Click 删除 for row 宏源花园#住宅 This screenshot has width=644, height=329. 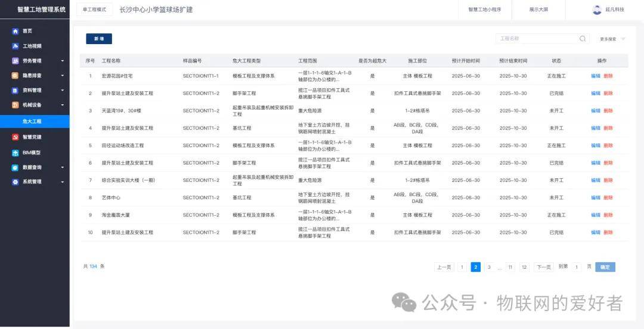tap(608, 76)
